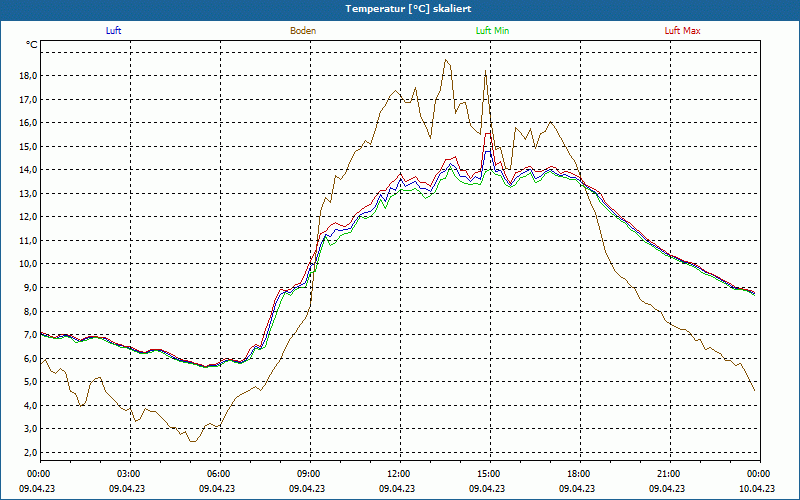Click the 3,0 y-axis value
Image resolution: width=800 pixels, height=500 pixels.
(30, 429)
